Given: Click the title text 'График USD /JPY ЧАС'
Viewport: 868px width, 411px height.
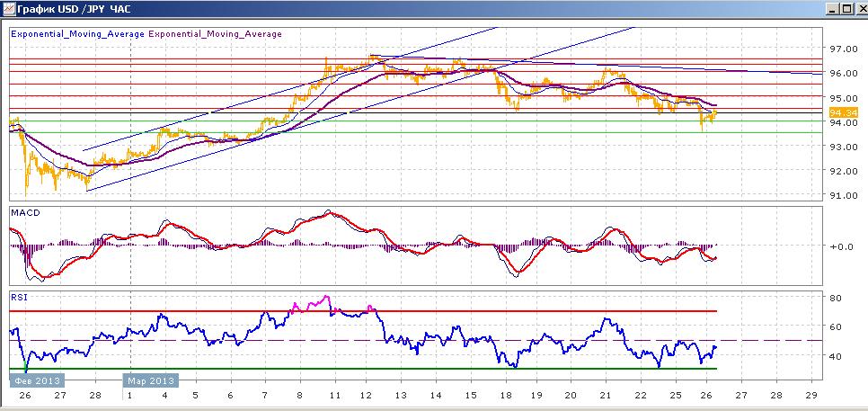Looking at the screenshot, I should click(75, 9).
